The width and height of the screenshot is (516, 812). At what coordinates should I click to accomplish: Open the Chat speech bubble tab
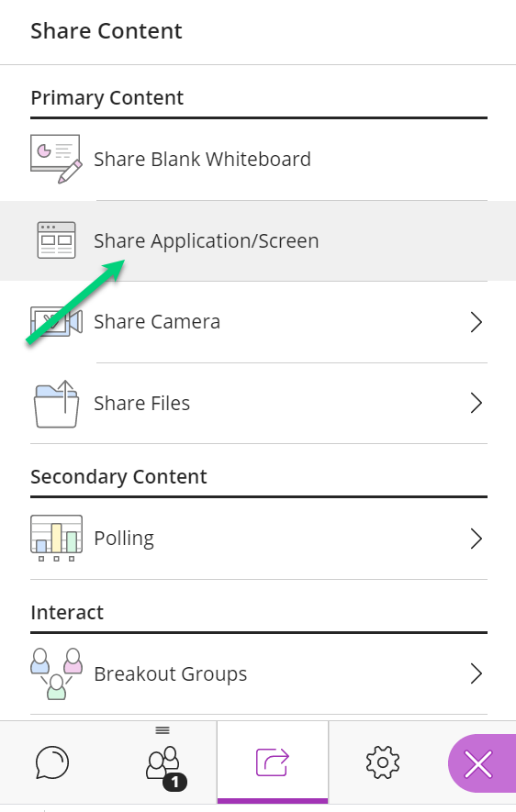coord(51,762)
